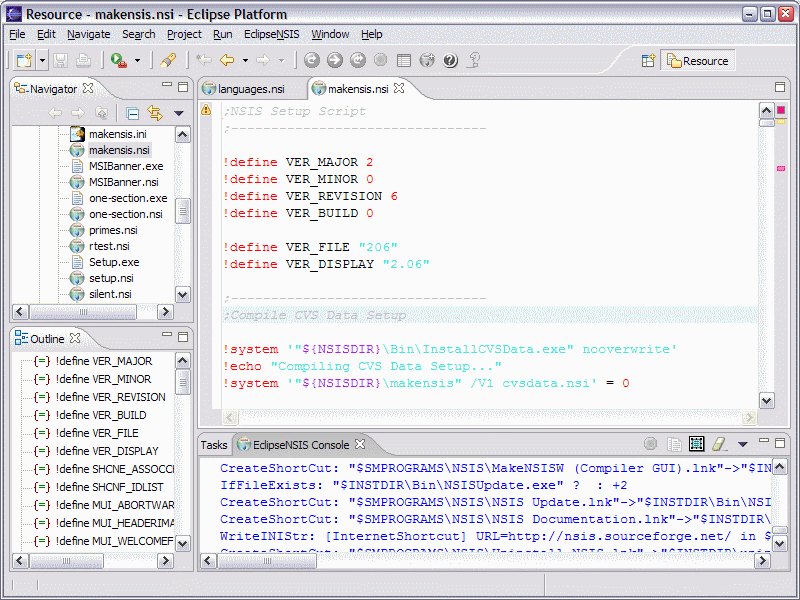Open dropdown arrow next to New wizard

pos(43,61)
